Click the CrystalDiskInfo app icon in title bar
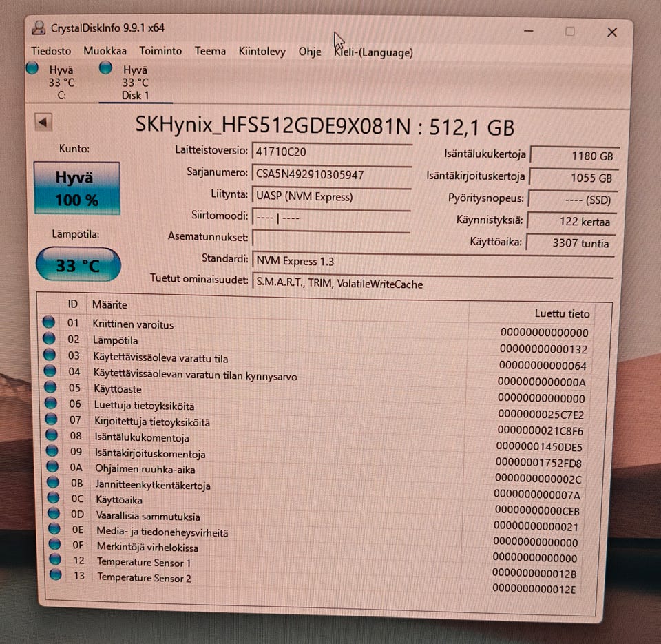 click(39, 28)
